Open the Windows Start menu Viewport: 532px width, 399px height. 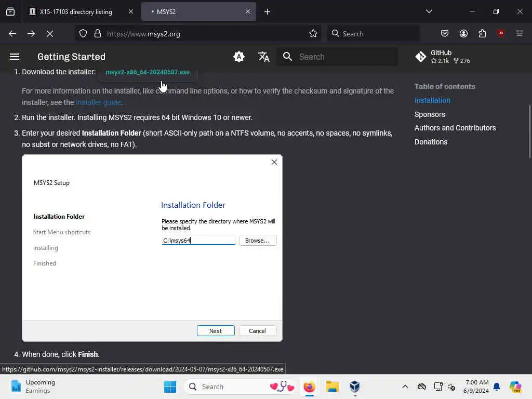click(170, 387)
